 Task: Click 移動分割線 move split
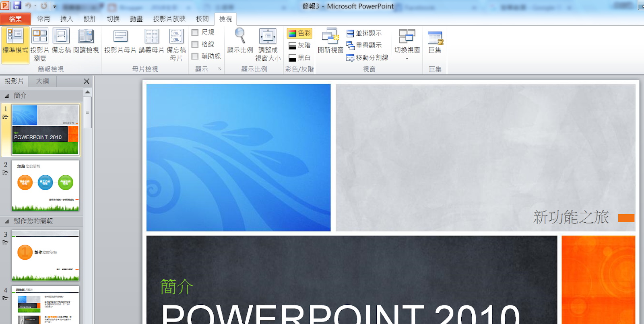367,58
